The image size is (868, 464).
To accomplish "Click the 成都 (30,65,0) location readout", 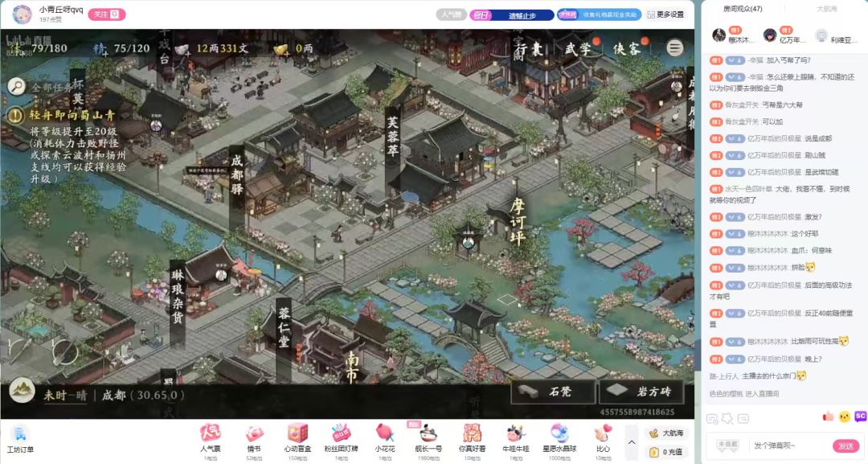I will (143, 396).
